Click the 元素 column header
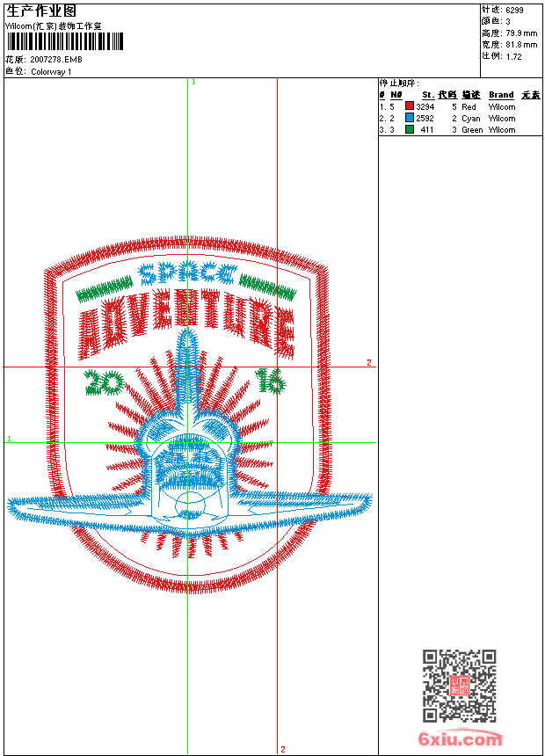This screenshot has height=756, width=545. click(x=531, y=95)
